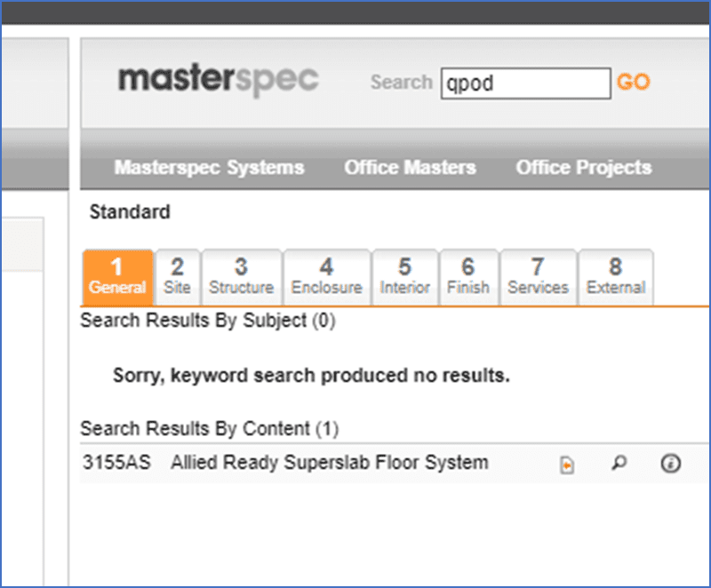Click the Standard label
Image resolution: width=711 pixels, height=588 pixels.
[130, 212]
